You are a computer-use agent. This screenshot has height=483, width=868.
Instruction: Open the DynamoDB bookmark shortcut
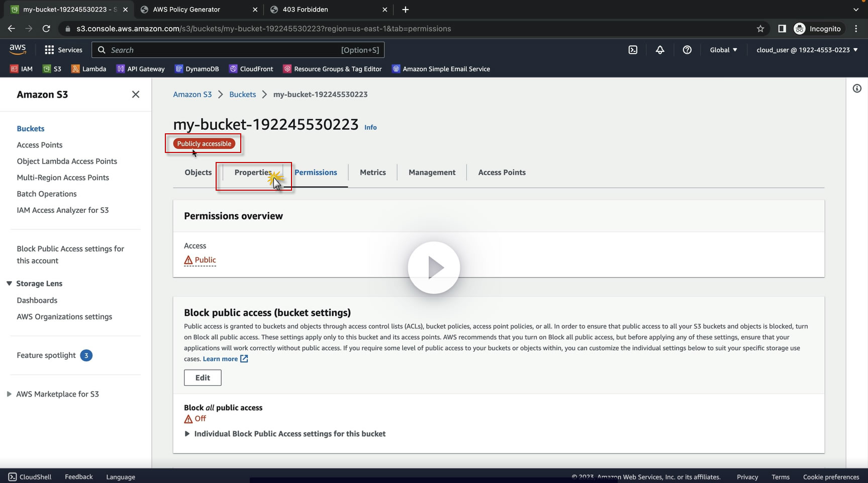pyautogui.click(x=197, y=69)
